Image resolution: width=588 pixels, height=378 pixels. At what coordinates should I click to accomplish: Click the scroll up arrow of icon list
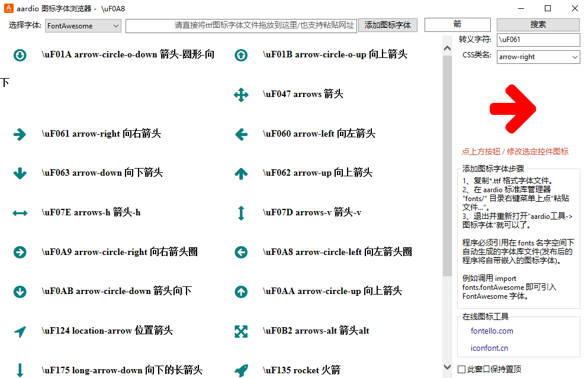tap(447, 49)
